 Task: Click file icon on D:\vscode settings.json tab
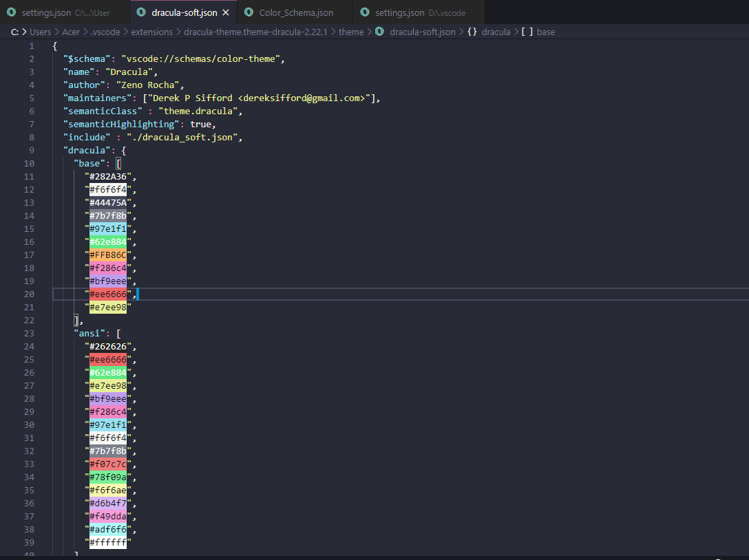(x=365, y=12)
